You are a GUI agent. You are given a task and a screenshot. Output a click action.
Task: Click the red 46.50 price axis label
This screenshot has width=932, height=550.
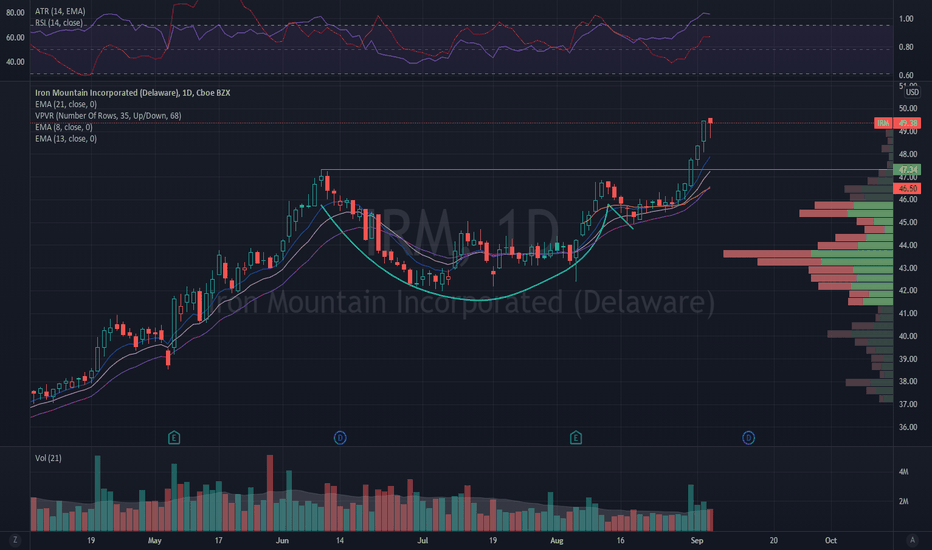[907, 188]
